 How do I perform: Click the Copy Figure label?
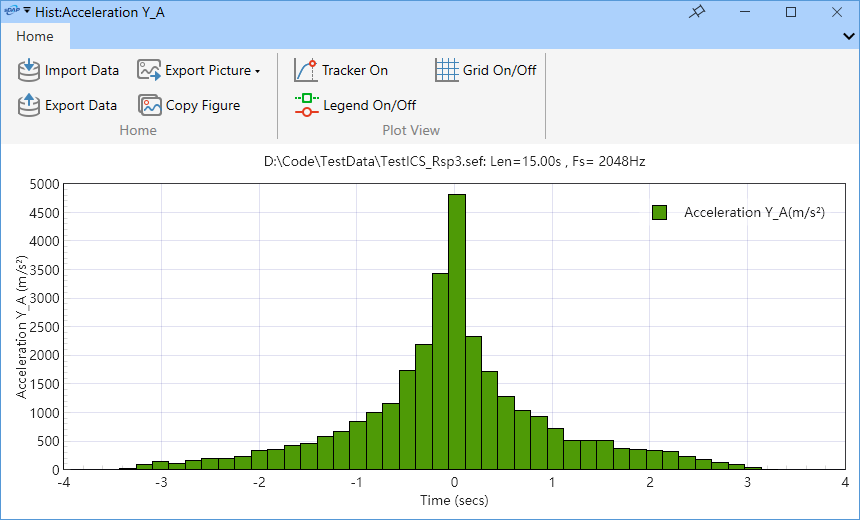[203, 105]
